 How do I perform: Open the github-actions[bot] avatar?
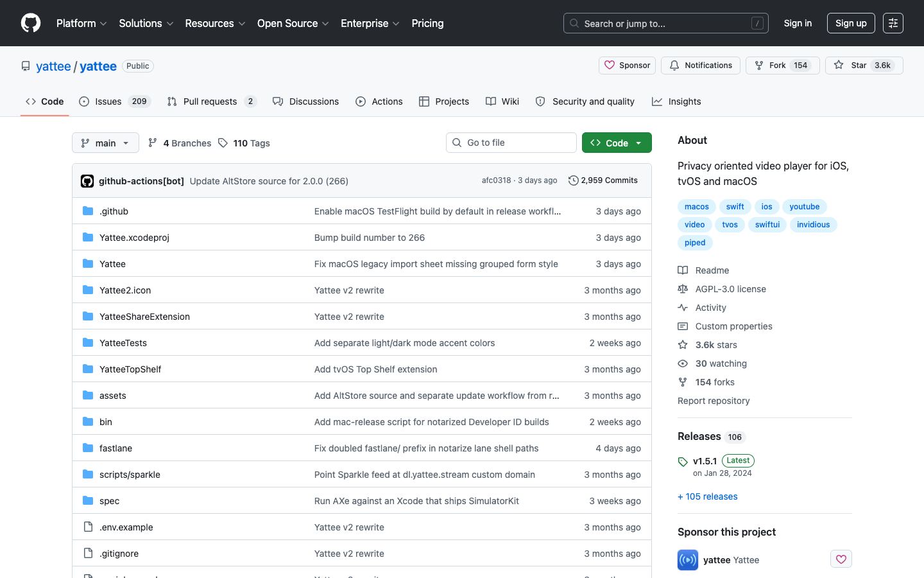87,181
